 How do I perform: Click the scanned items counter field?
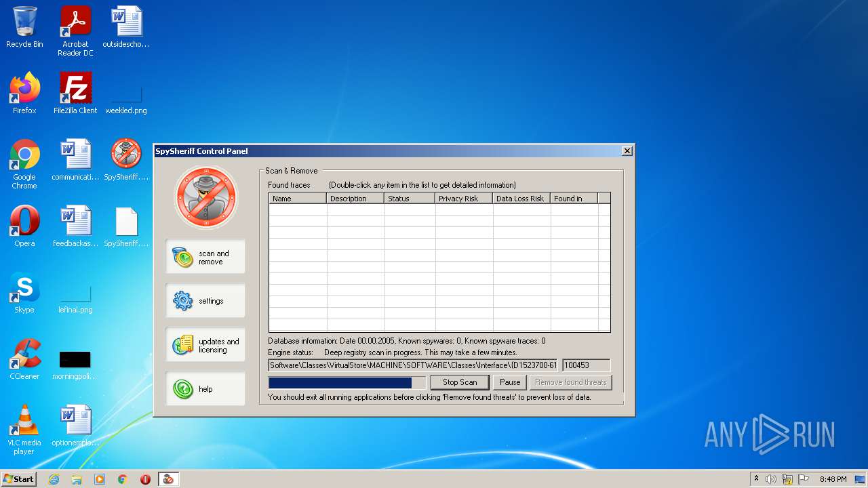586,365
